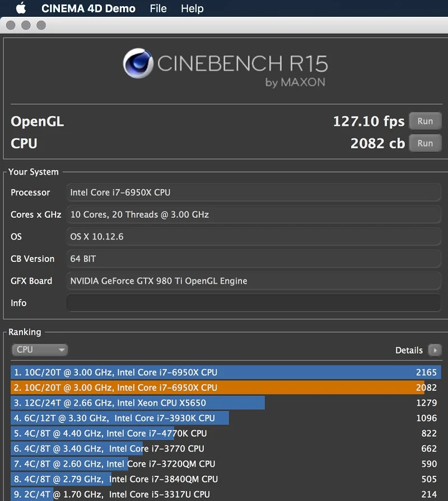The image size is (448, 501).
Task: Open the CPU ranking dropdown
Action: click(40, 349)
